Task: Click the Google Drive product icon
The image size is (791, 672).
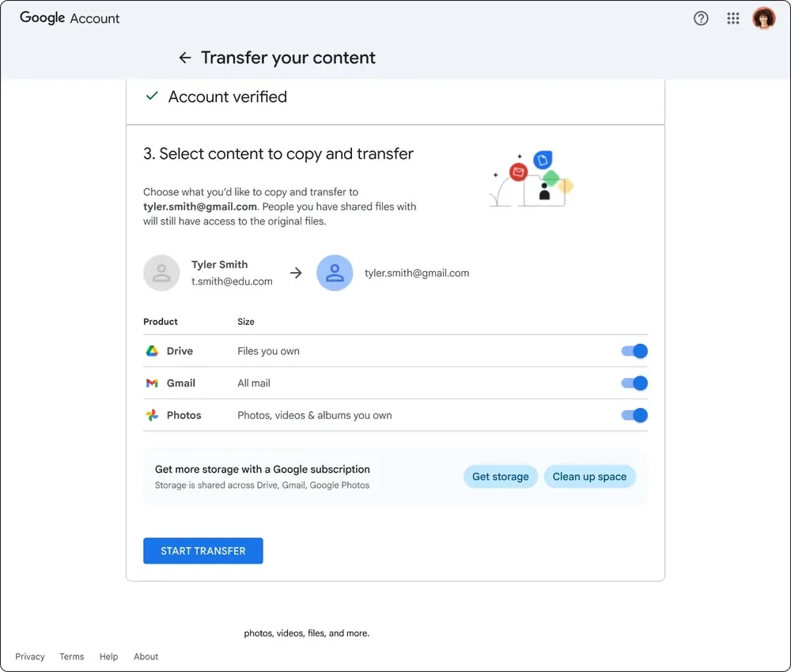Action: pos(152,350)
